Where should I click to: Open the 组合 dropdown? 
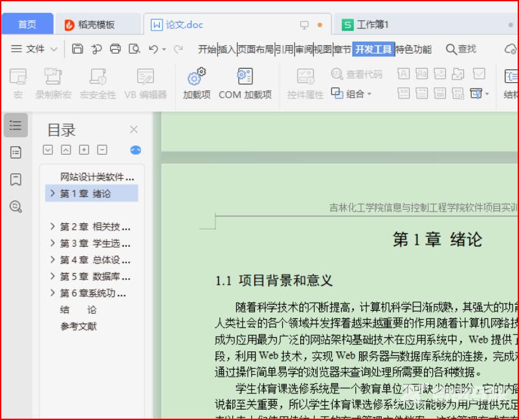click(351, 94)
